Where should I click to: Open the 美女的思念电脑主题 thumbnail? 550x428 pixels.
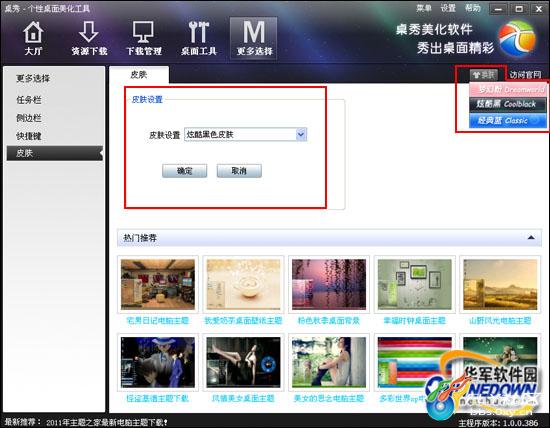(329, 362)
